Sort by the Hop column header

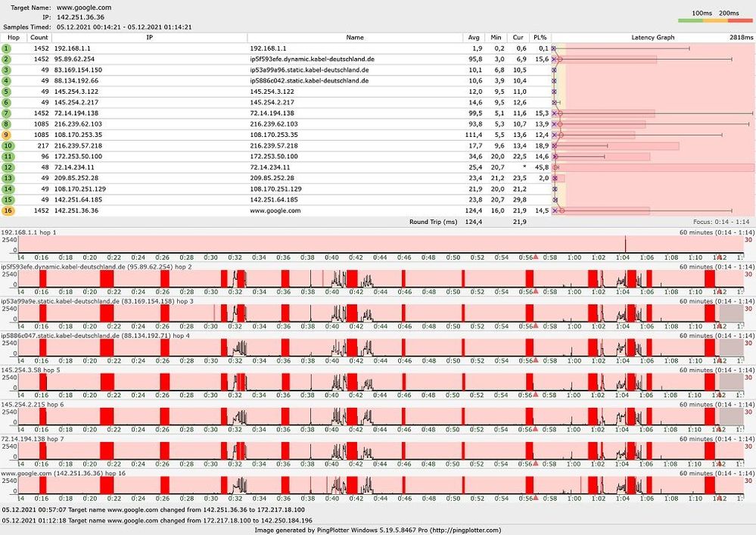click(x=14, y=38)
